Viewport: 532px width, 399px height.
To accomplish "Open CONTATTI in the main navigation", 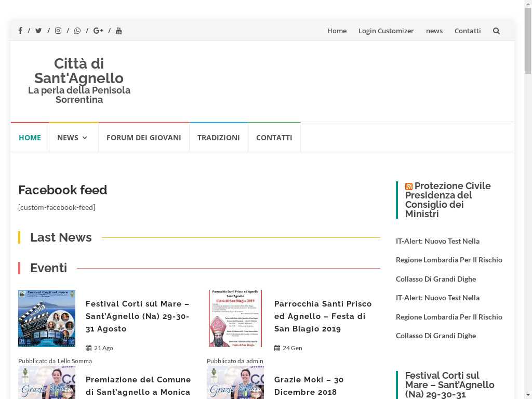I will point(274,138).
